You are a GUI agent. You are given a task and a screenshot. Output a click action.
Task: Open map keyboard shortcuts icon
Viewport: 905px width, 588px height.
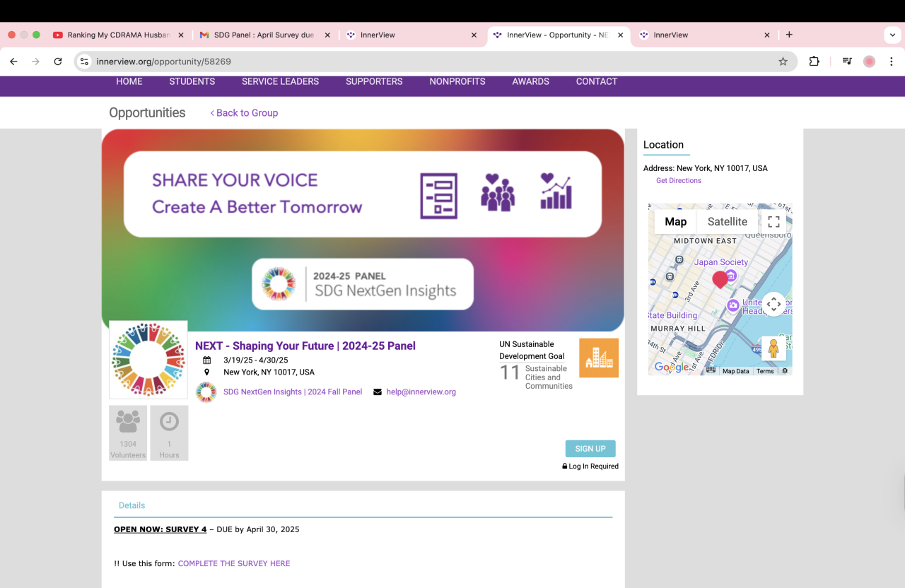click(711, 370)
